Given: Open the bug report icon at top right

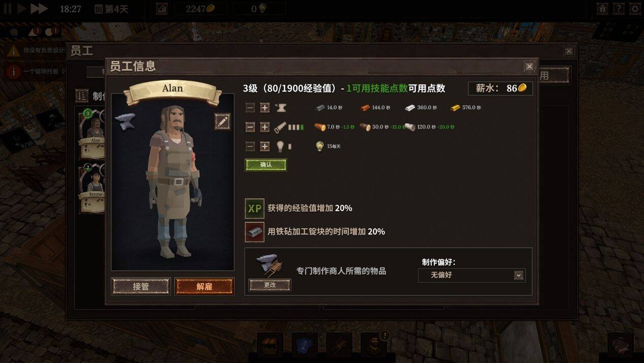Looking at the screenshot, I should tap(602, 9).
